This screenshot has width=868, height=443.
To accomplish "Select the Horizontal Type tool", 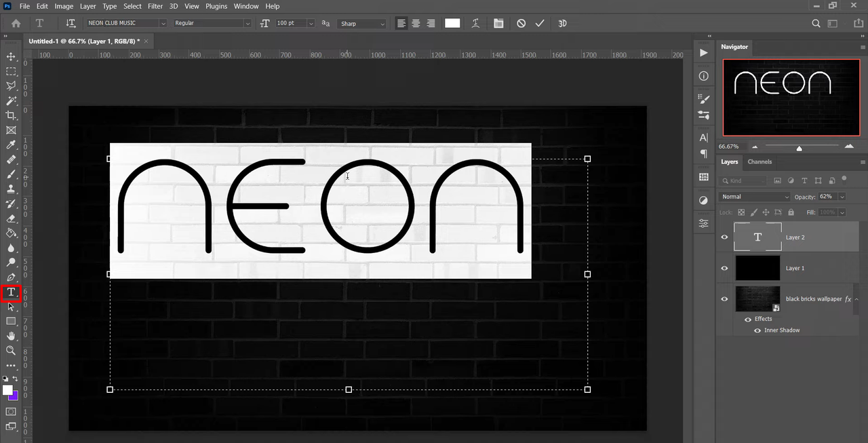I will [11, 292].
